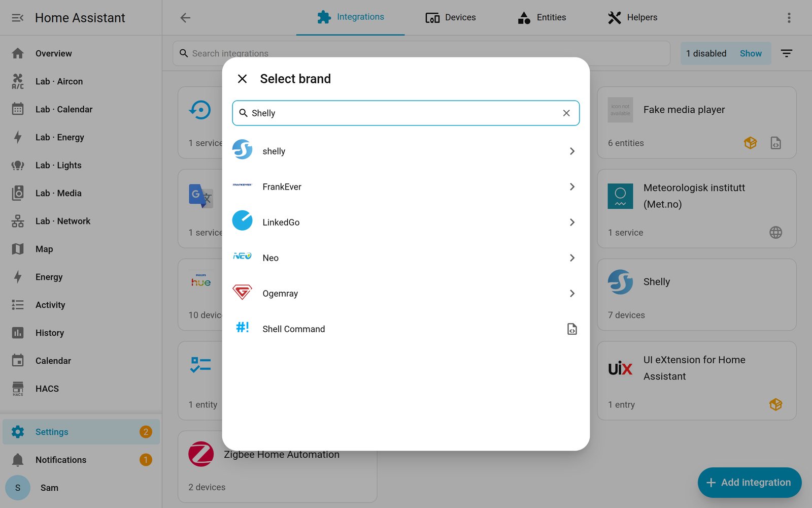This screenshot has width=812, height=508.
Task: Expand the LinkedGo chevron
Action: pyautogui.click(x=572, y=222)
